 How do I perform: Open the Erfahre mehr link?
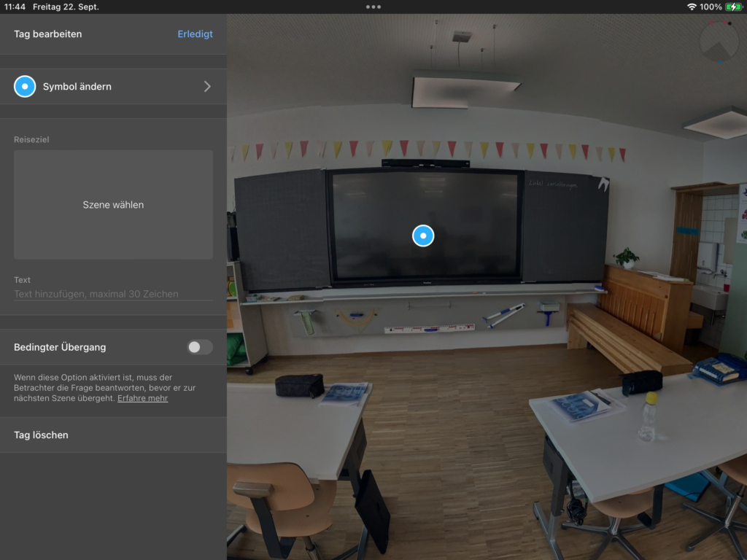tap(142, 398)
